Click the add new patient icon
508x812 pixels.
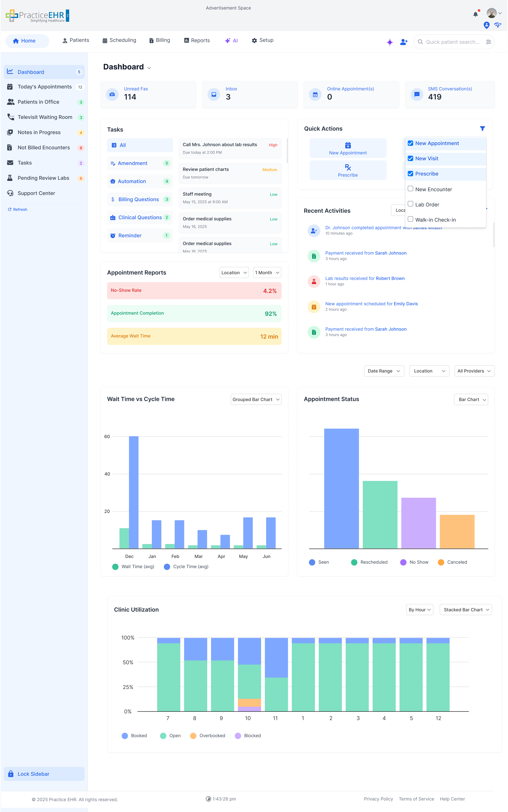(x=403, y=42)
